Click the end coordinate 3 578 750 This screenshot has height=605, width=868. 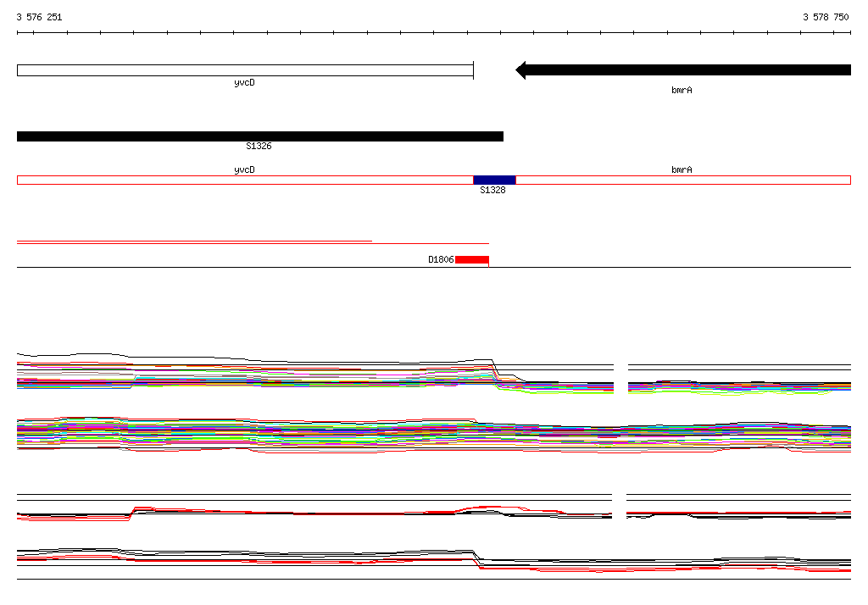(826, 17)
